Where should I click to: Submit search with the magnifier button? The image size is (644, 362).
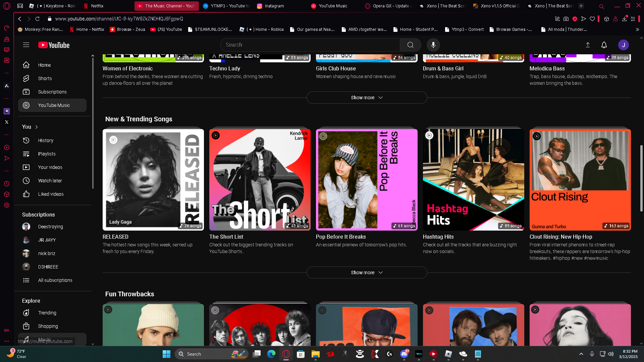pyautogui.click(x=410, y=45)
